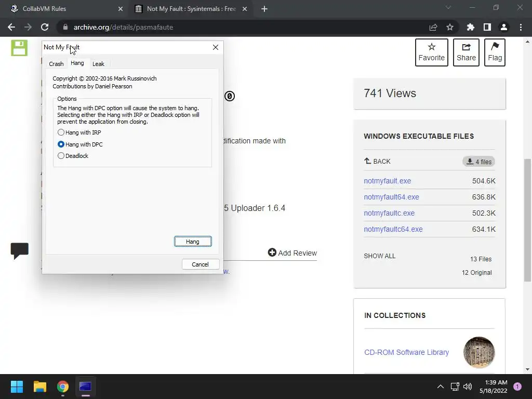This screenshot has height=399, width=532.
Task: Open the notification badge
Action: point(517,387)
